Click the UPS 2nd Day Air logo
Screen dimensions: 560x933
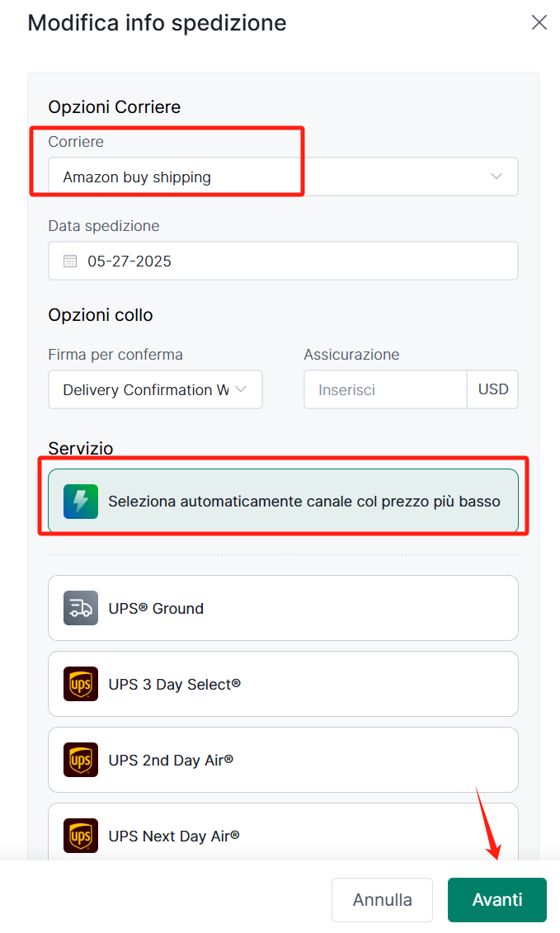[81, 760]
